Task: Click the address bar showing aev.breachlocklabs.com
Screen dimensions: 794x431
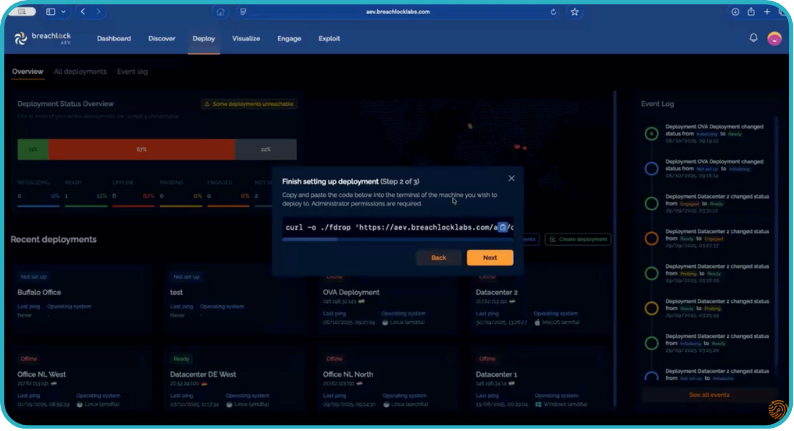Action: (398, 12)
